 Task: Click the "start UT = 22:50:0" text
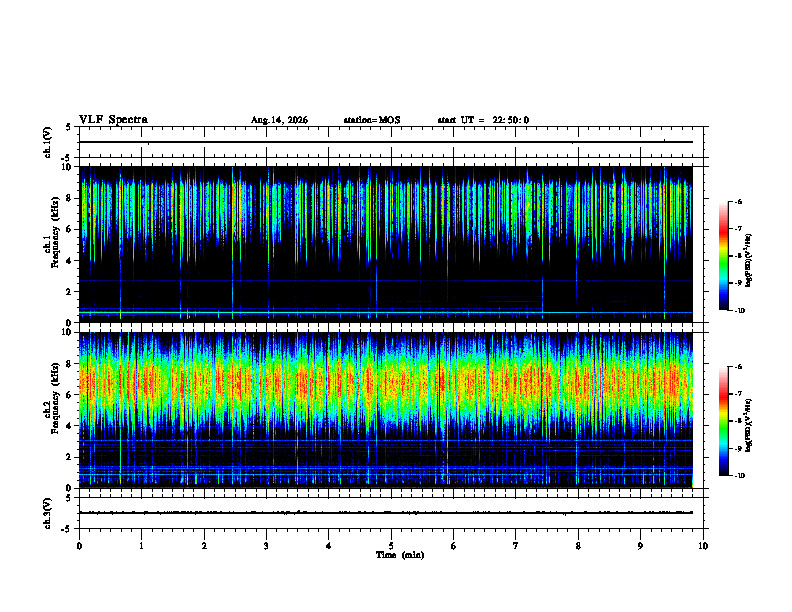tap(483, 120)
